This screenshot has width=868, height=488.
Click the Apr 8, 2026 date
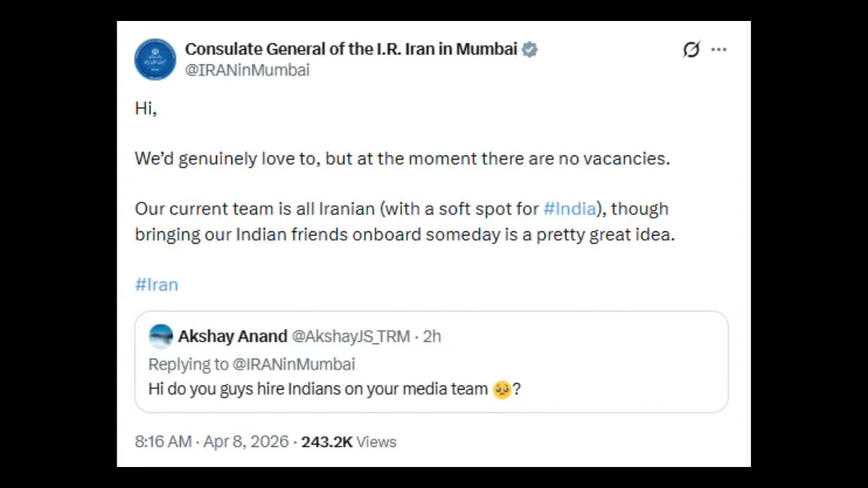[246, 442]
